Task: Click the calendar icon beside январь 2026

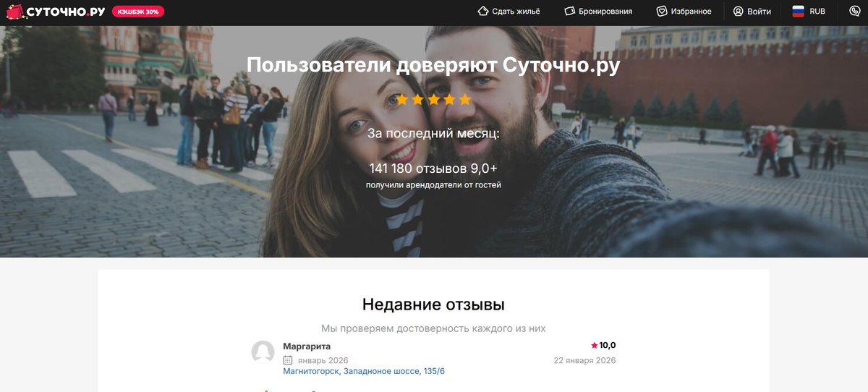Action: coord(287,360)
